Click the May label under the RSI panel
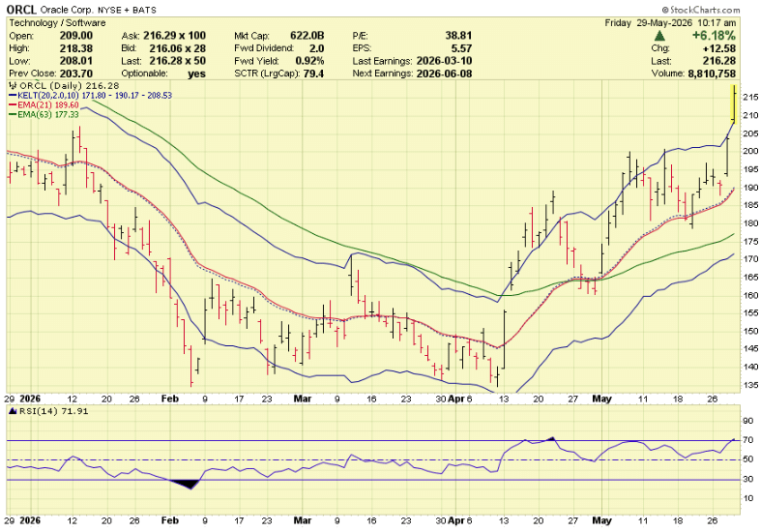Image resolution: width=760 pixels, height=532 pixels. [x=601, y=520]
